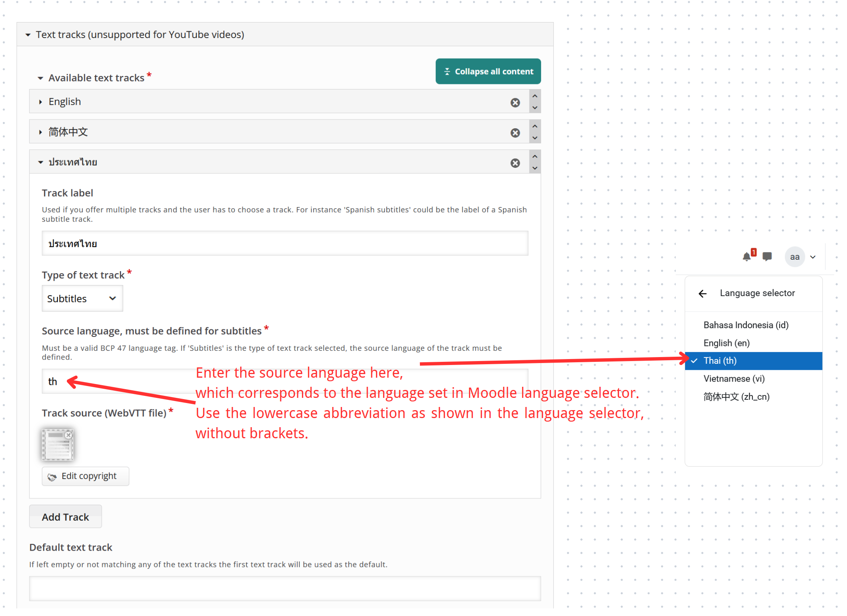Move English track down
Screen dimensions: 847x616
tap(535, 107)
